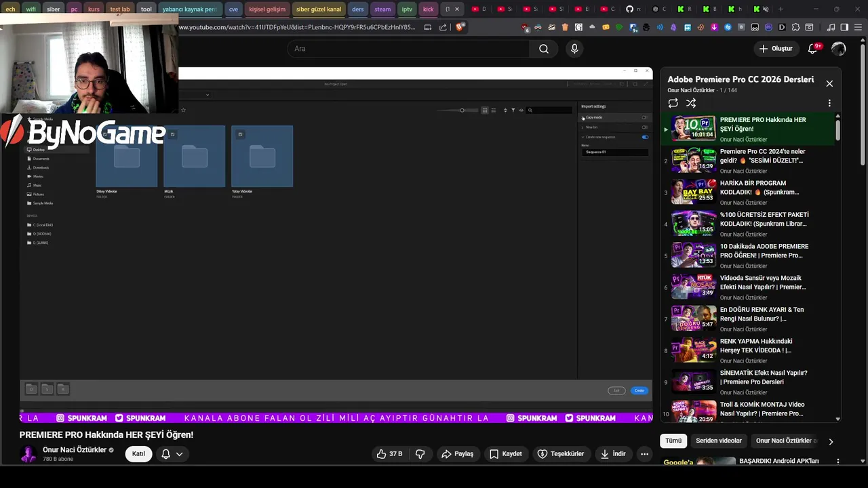Open the playlist three-dot options menu

coord(829,103)
